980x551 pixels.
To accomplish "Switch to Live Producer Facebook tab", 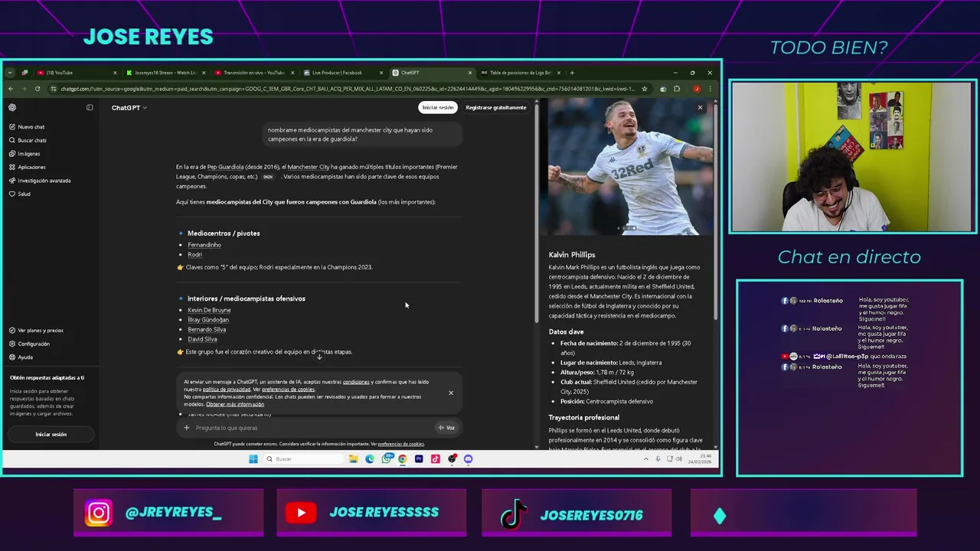I will tap(342, 73).
